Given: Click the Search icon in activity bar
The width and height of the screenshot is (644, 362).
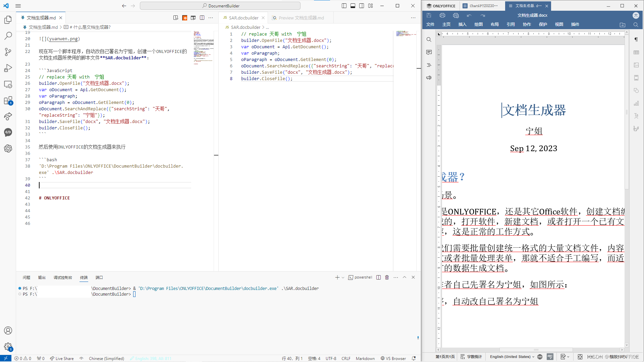Looking at the screenshot, I should tap(8, 36).
